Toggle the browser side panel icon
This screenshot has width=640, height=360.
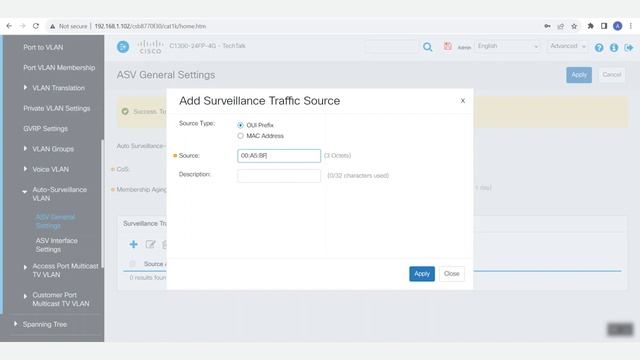pyautogui.click(x=604, y=26)
